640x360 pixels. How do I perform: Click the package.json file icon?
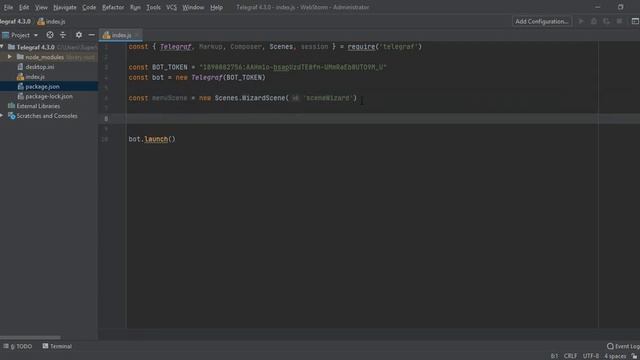point(20,87)
